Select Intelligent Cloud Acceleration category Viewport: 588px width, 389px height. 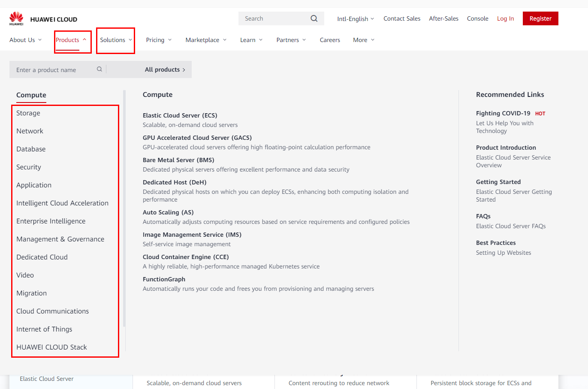coord(62,203)
